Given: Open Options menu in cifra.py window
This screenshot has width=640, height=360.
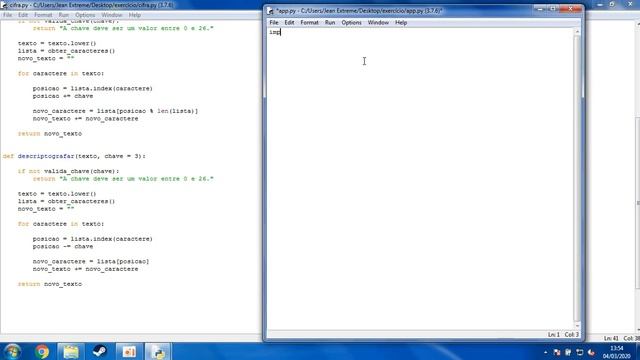Looking at the screenshot, I should pos(85,15).
